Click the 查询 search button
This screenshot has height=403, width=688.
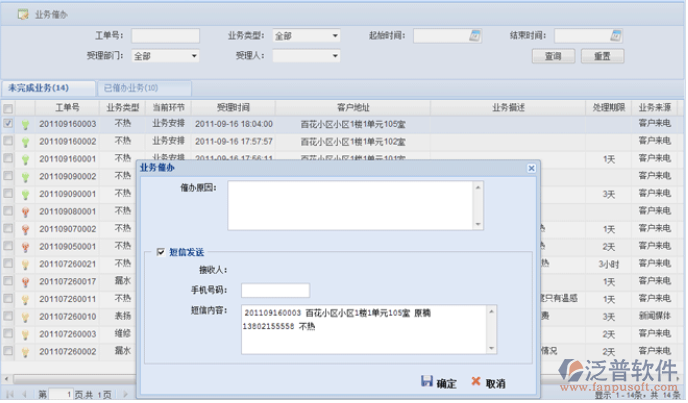553,56
